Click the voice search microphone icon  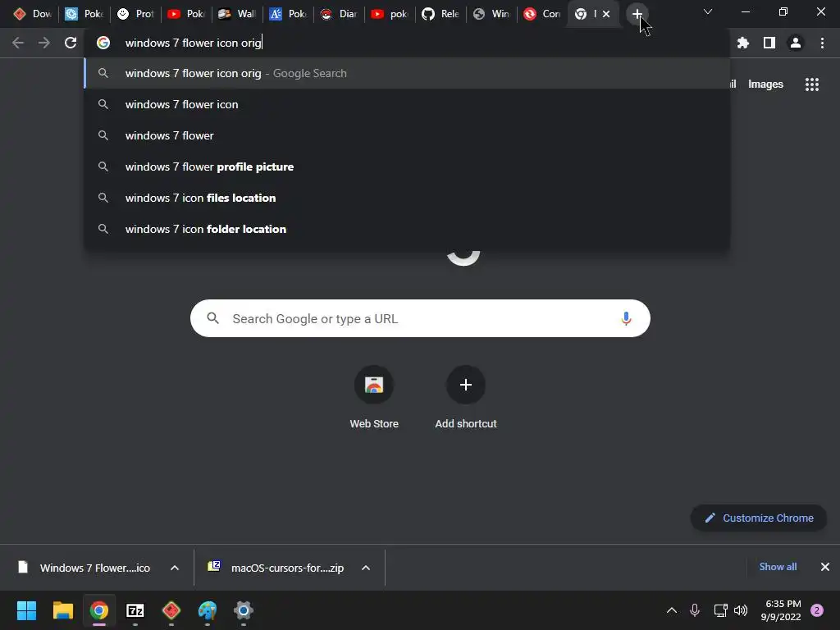[626, 319]
